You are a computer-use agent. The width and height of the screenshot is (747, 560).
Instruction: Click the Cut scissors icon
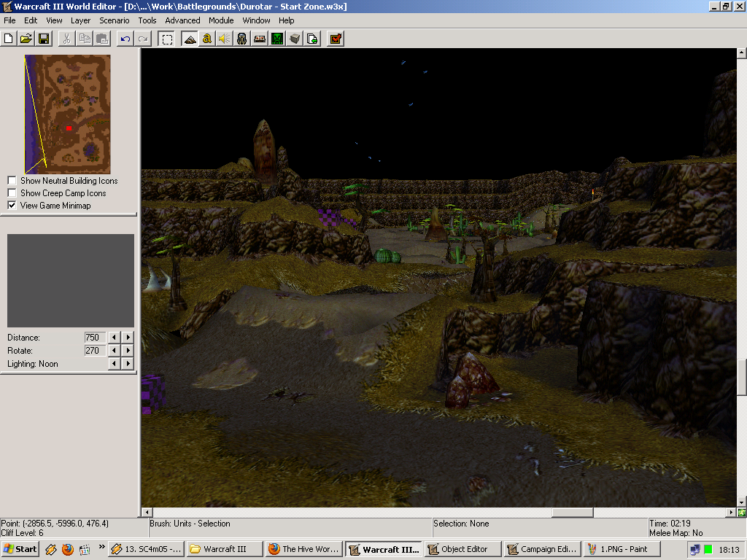[66, 39]
